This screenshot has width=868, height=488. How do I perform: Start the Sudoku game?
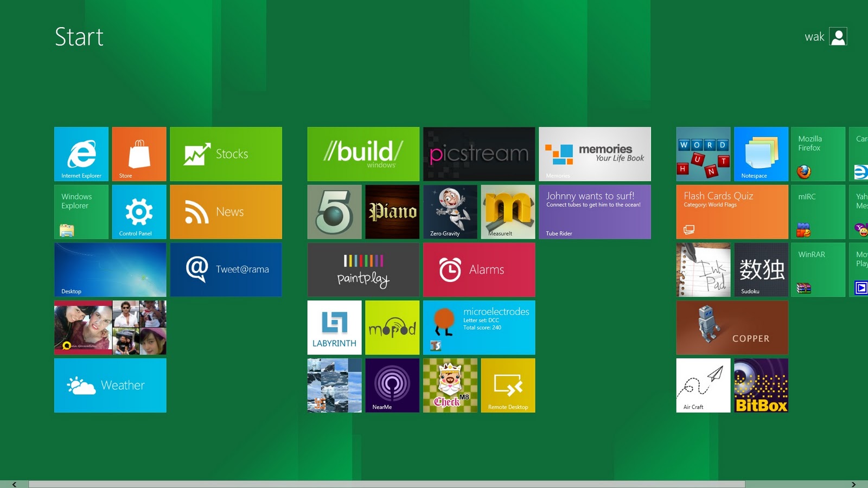(761, 269)
